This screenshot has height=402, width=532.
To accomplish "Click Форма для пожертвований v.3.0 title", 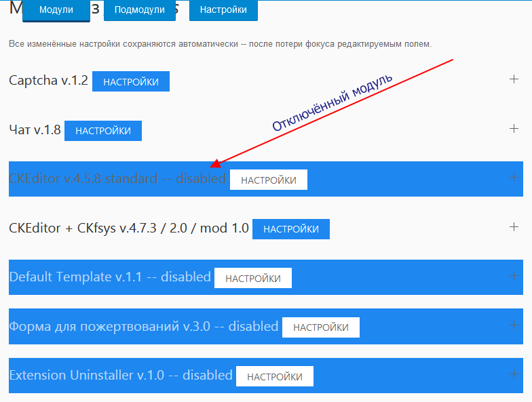I will tap(144, 327).
